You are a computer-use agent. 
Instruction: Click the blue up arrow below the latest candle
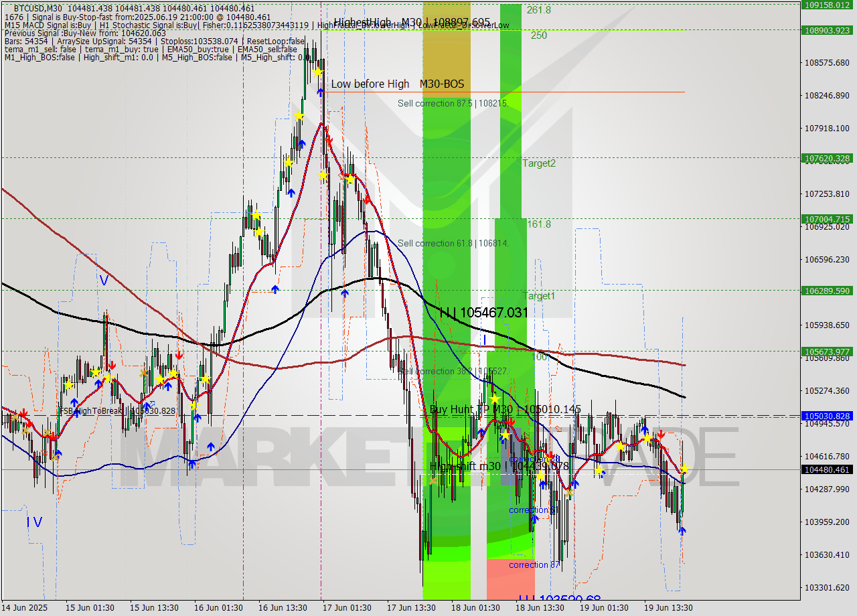[x=682, y=530]
